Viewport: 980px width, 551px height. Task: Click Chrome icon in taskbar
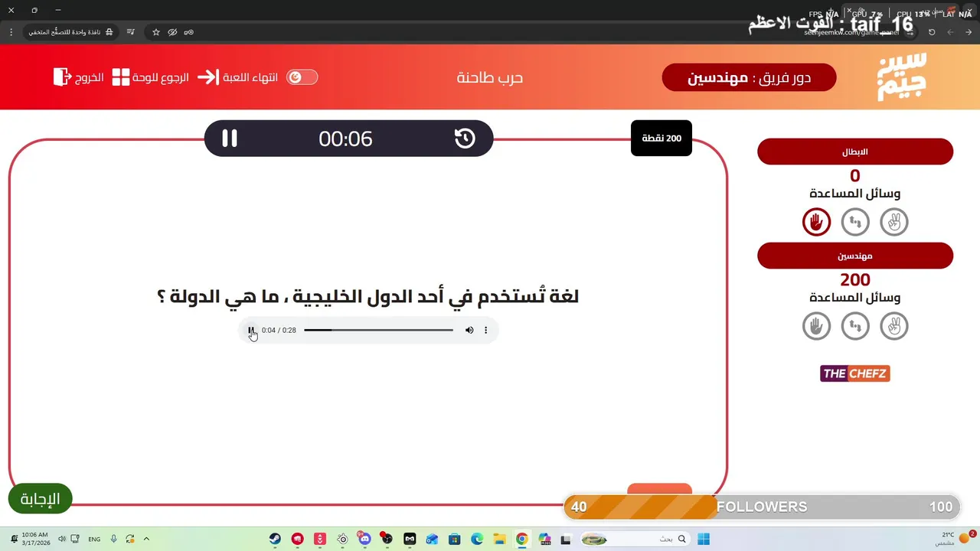click(521, 539)
